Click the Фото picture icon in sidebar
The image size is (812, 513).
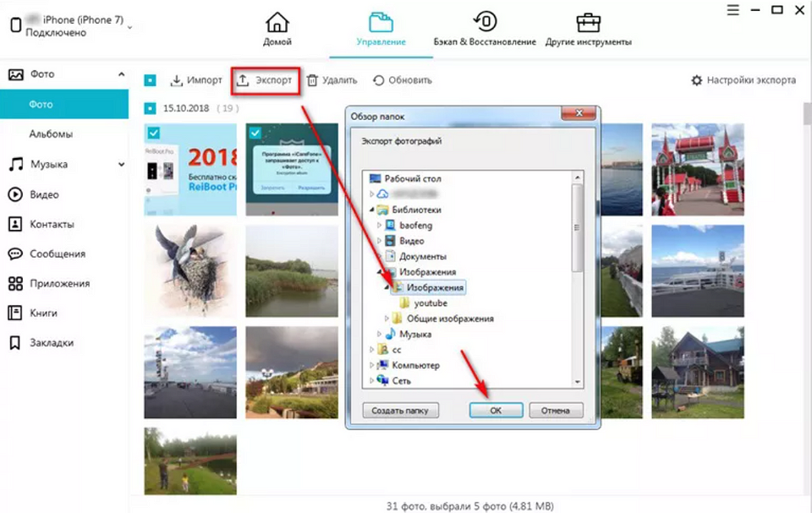coord(15,74)
